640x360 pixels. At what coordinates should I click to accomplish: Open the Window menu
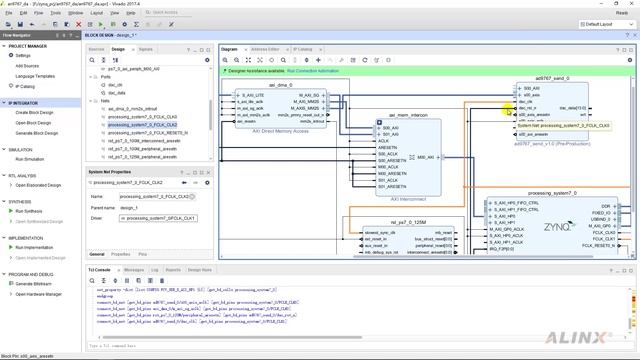(76, 13)
